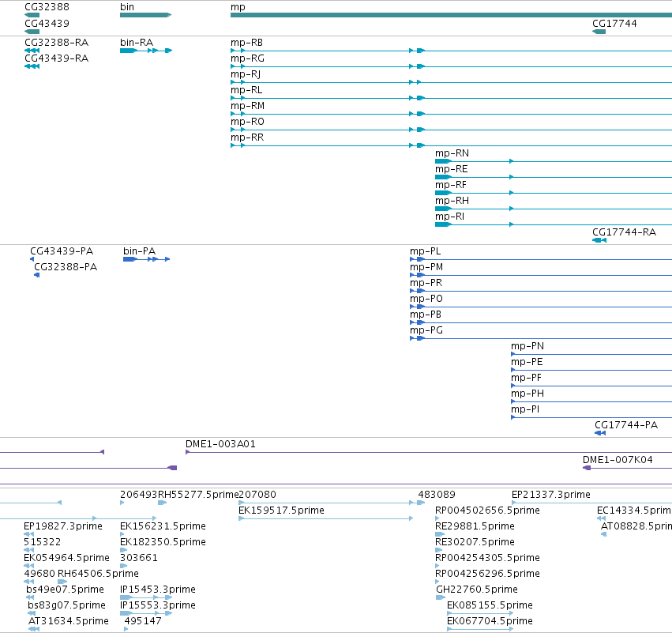Select the AT31634.5prime EST label

(x=69, y=621)
